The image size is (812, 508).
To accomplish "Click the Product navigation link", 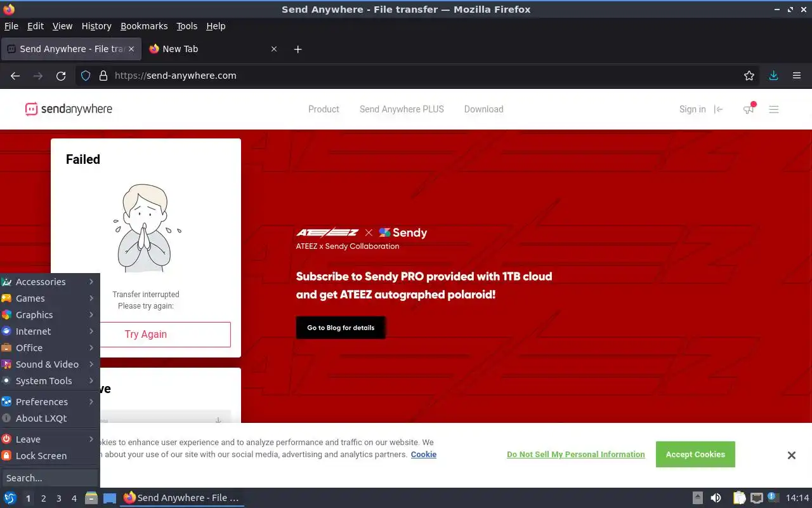I will (x=324, y=109).
